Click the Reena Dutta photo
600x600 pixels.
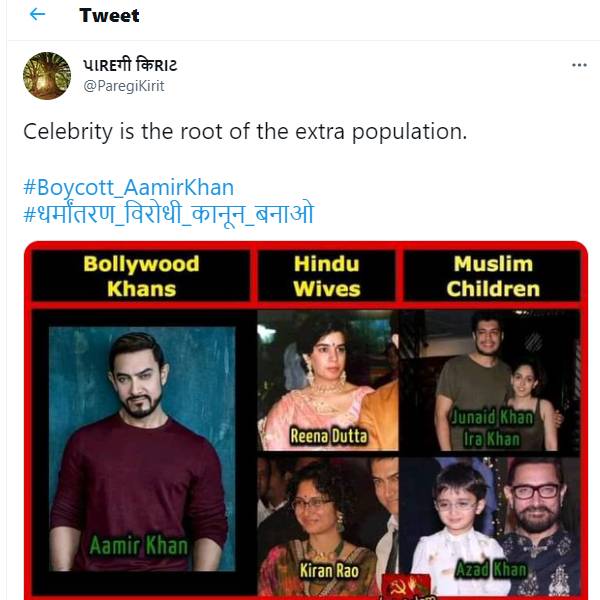point(328,380)
